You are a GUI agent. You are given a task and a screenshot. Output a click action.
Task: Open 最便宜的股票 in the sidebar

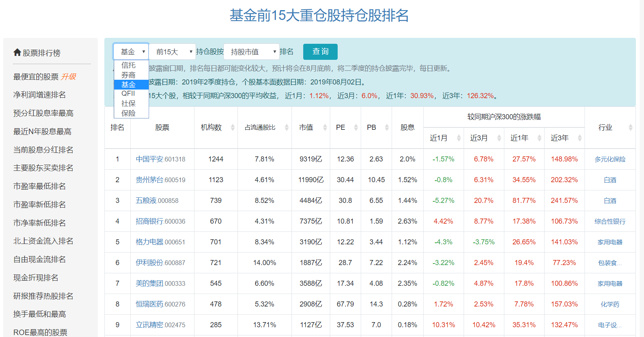pyautogui.click(x=36, y=77)
